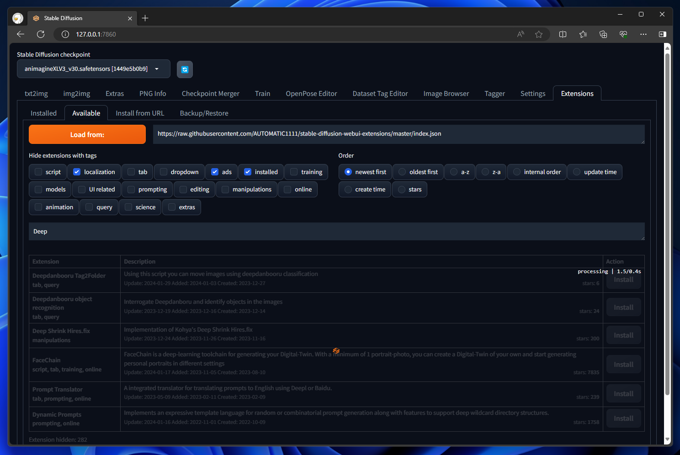680x455 pixels.
Task: Switch to the Installed sub-tab
Action: coord(43,113)
